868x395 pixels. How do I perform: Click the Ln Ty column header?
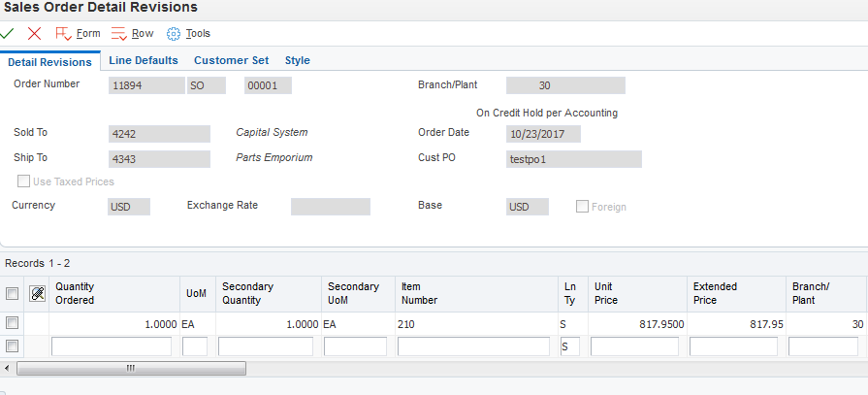(x=573, y=294)
